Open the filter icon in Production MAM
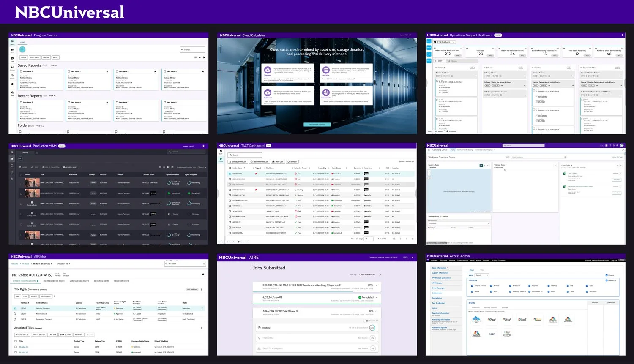The image size is (634, 364). (x=20, y=159)
